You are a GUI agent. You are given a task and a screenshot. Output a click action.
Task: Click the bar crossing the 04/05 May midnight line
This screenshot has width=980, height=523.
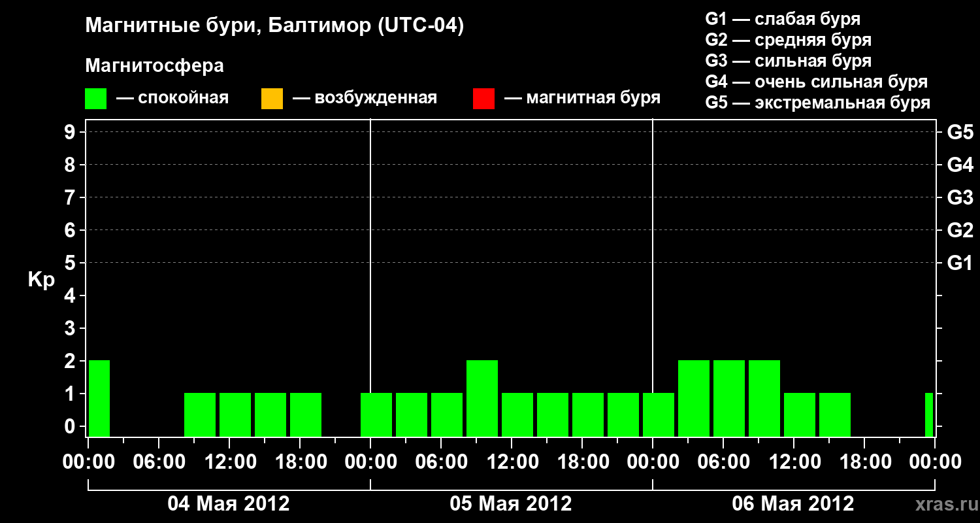(376, 414)
